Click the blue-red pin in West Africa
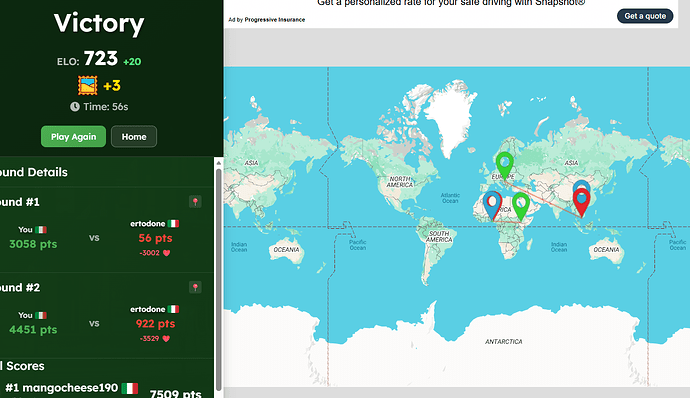Viewport: 690px width, 398px height. (x=492, y=205)
